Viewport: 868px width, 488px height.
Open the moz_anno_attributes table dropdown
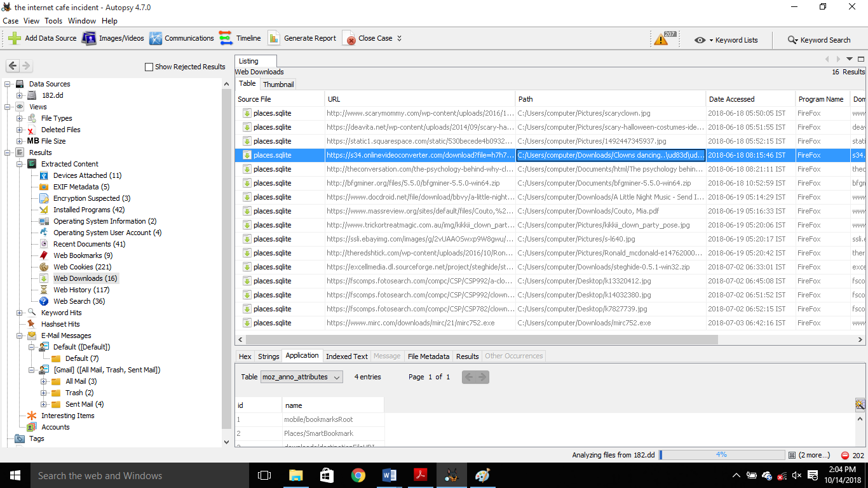(301, 377)
